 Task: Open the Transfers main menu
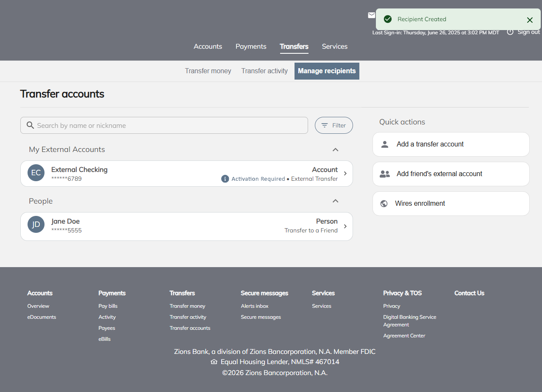[x=294, y=47]
